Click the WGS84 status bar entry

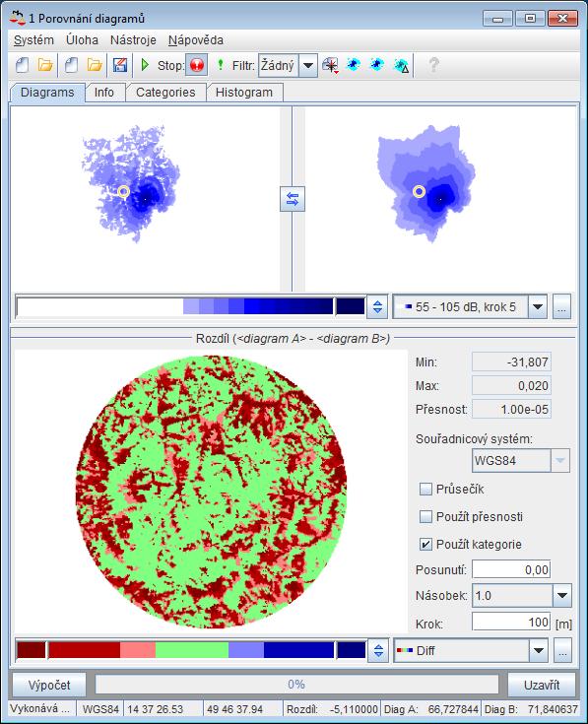(x=100, y=709)
